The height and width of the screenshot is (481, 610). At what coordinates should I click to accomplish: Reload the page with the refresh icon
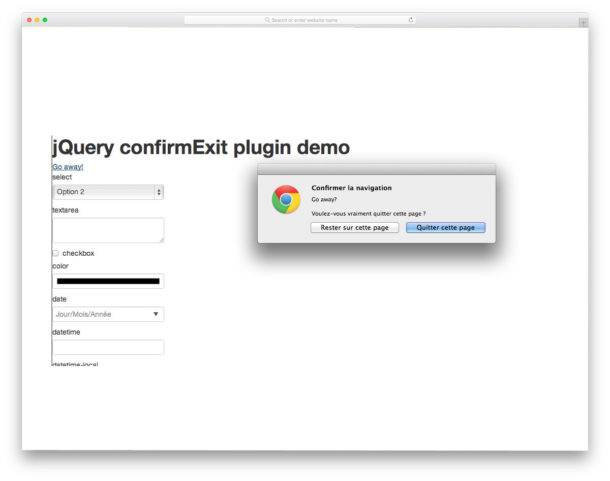[410, 20]
